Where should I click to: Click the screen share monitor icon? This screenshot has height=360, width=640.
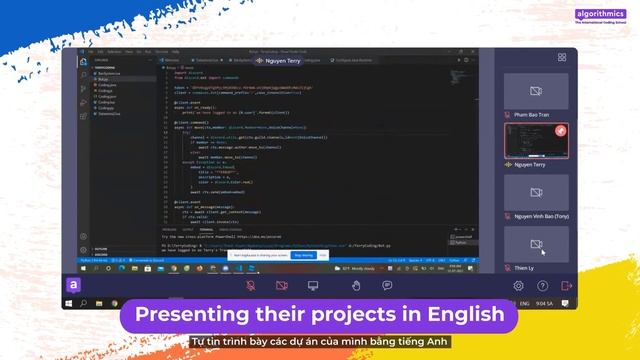coord(313,286)
